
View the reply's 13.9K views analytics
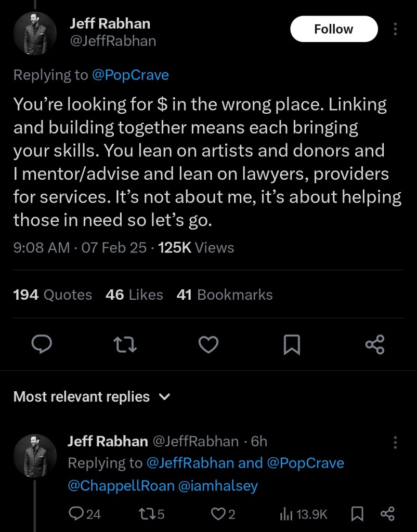point(304,514)
